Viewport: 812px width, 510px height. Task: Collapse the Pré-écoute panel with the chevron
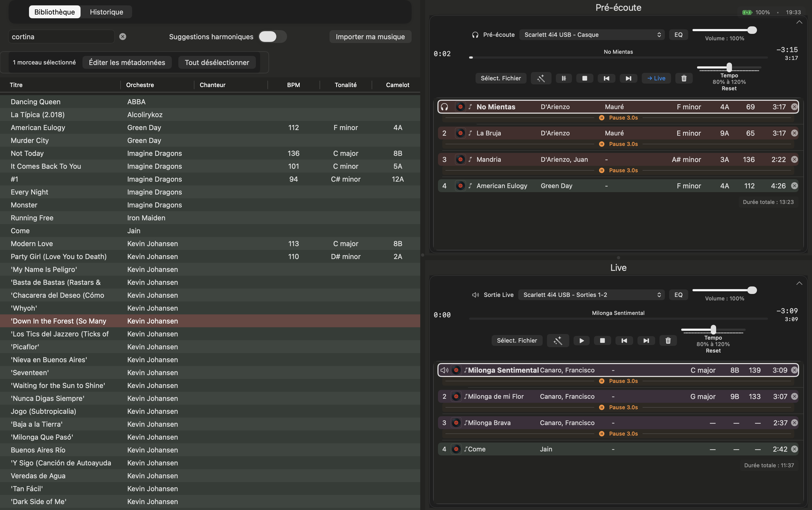(799, 22)
